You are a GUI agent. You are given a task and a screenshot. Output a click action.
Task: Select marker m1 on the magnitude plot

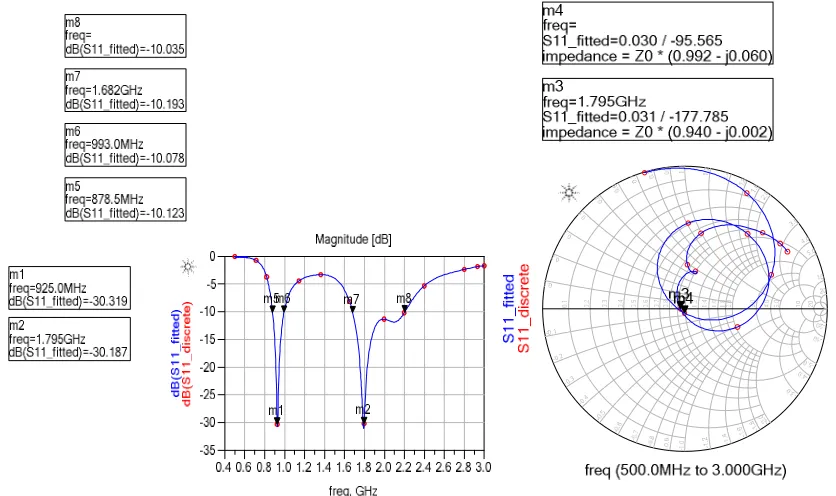pyautogui.click(x=277, y=420)
